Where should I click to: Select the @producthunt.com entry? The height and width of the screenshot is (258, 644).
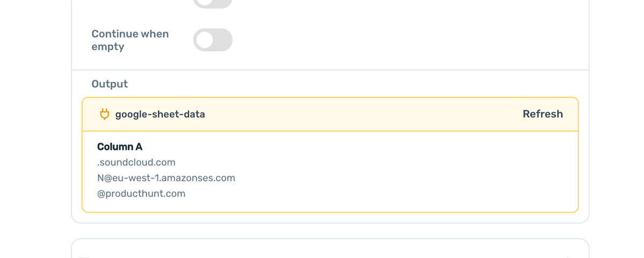pyautogui.click(x=141, y=193)
